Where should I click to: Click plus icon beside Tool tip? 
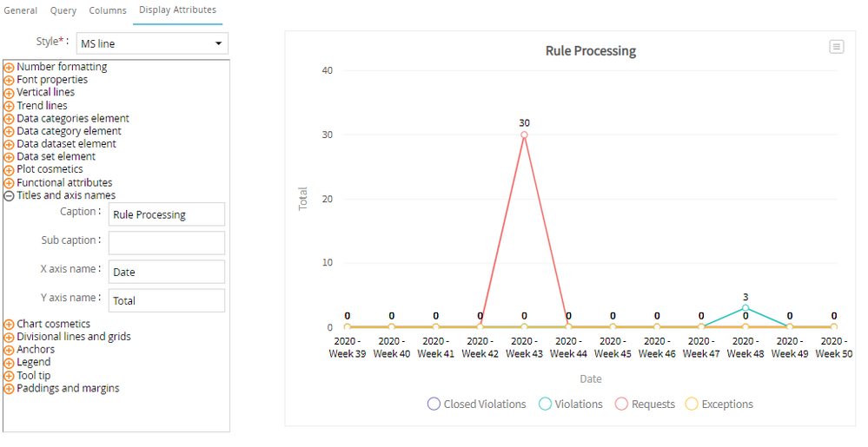pyautogui.click(x=10, y=376)
